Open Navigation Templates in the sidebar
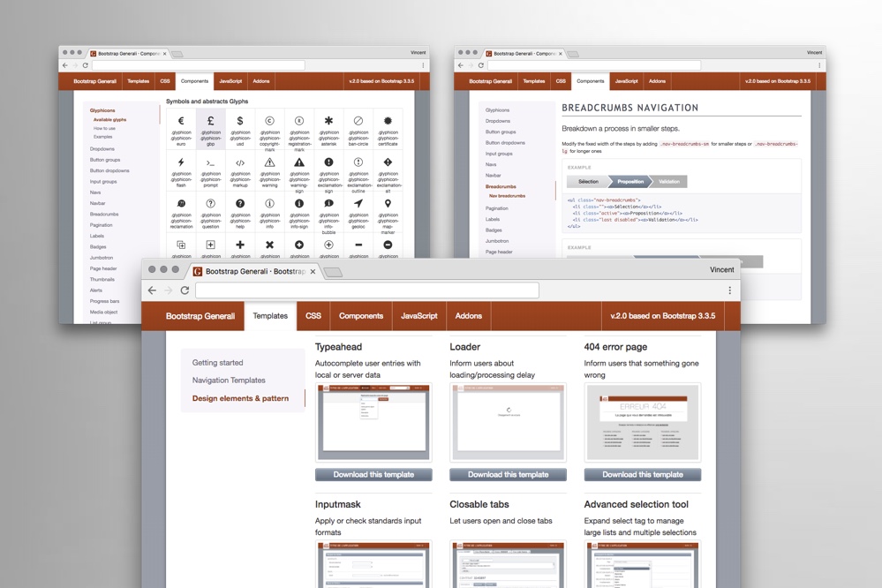This screenshot has height=588, width=882. 229,381
